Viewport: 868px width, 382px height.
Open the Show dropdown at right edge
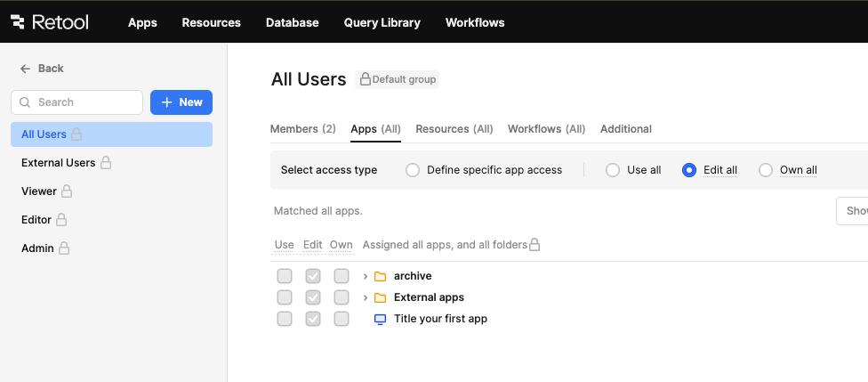(852, 211)
